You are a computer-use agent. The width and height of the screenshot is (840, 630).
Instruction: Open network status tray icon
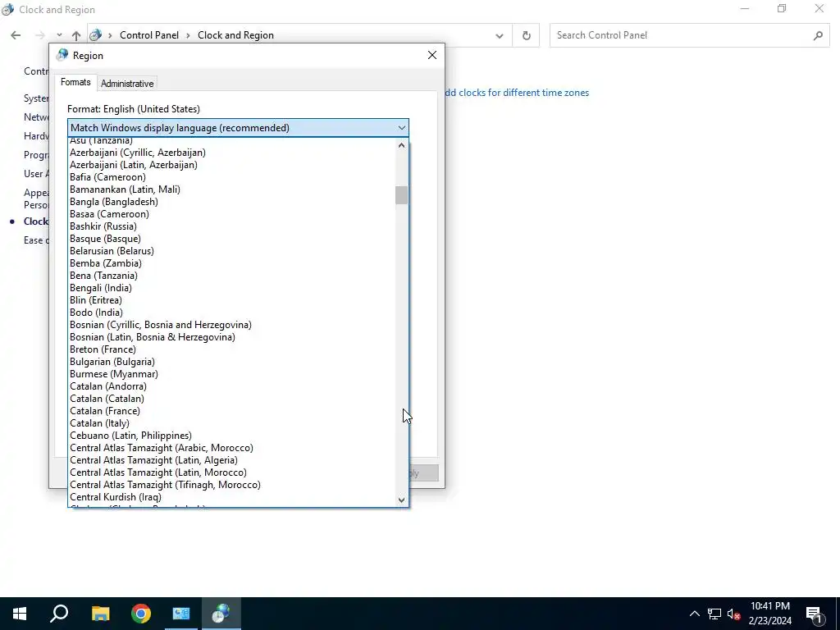(x=714, y=614)
